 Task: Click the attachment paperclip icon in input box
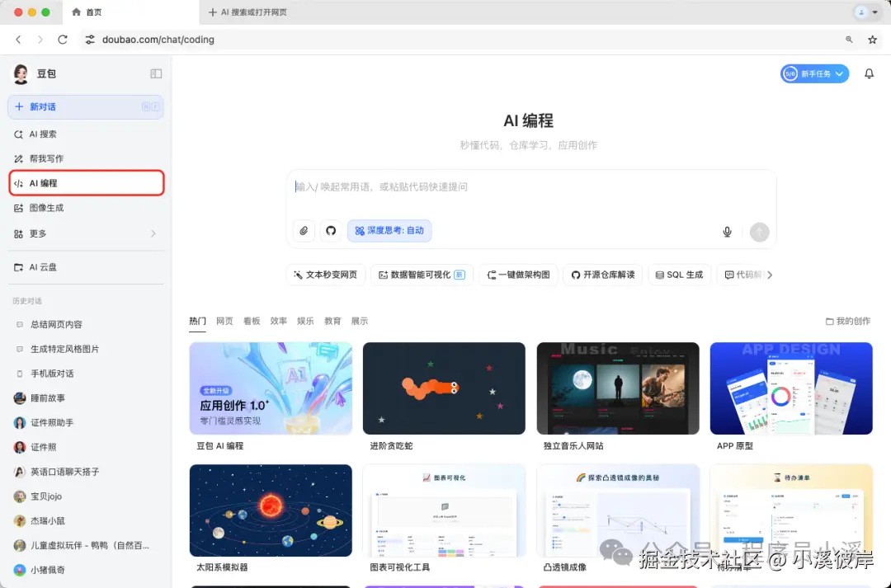point(304,231)
